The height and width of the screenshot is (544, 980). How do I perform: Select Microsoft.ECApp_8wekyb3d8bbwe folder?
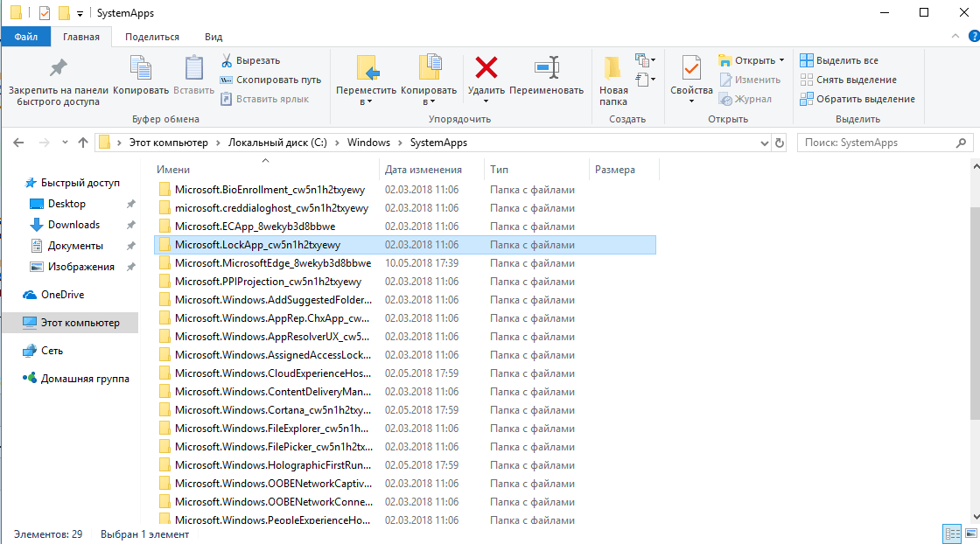pos(405,227)
